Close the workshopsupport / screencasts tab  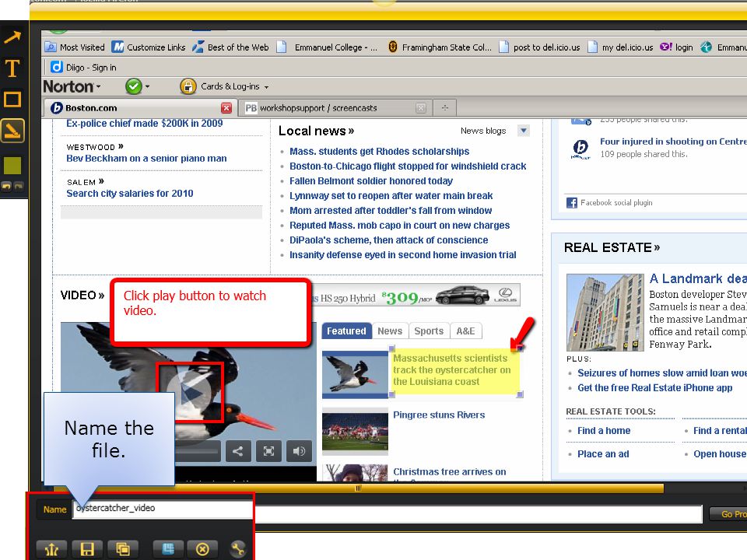click(421, 108)
